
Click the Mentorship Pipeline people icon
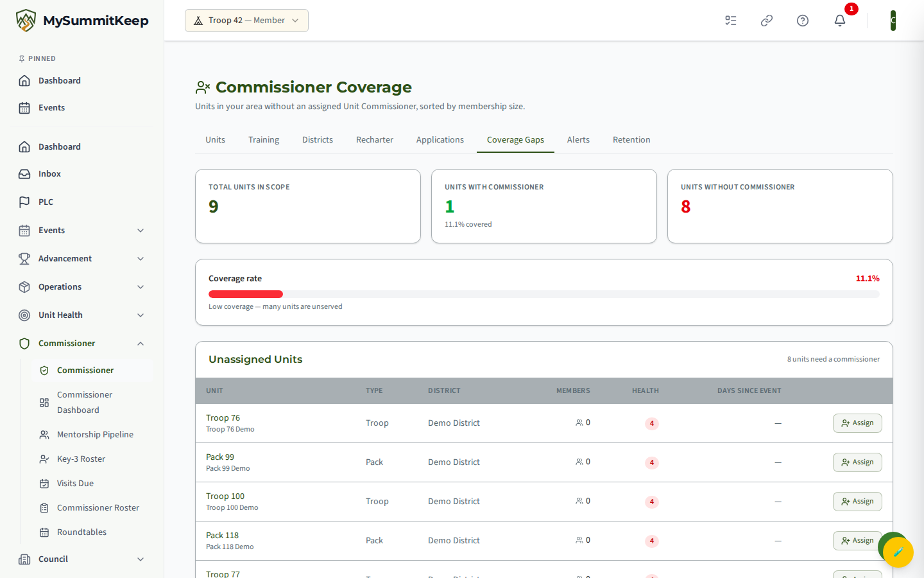point(44,435)
